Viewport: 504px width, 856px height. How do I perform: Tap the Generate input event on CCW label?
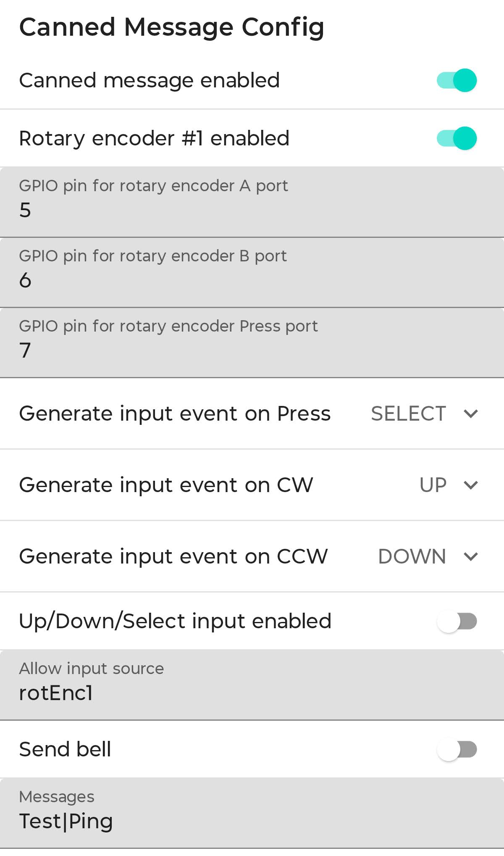tap(173, 556)
